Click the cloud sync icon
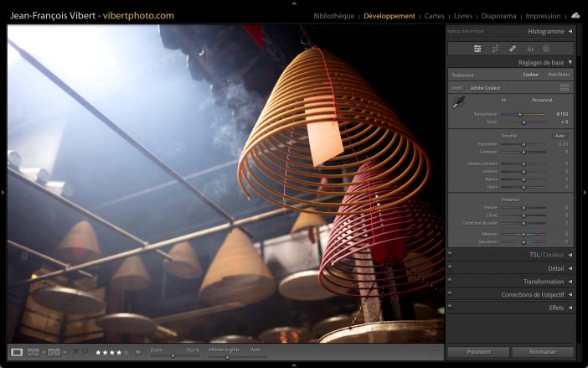The height and width of the screenshot is (368, 588). pyautogui.click(x=575, y=15)
